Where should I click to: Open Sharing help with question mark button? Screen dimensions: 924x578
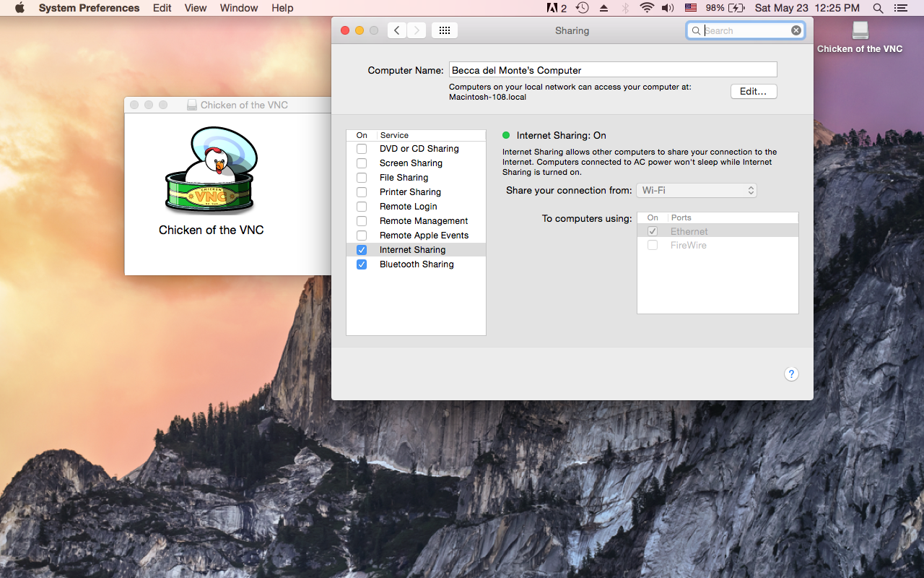[791, 374]
